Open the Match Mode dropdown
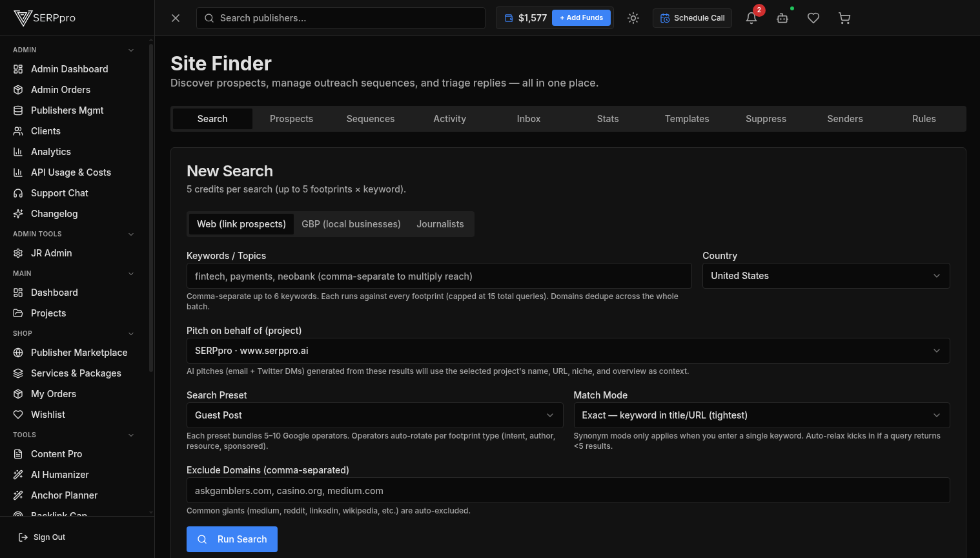Image resolution: width=980 pixels, height=558 pixels. (761, 415)
